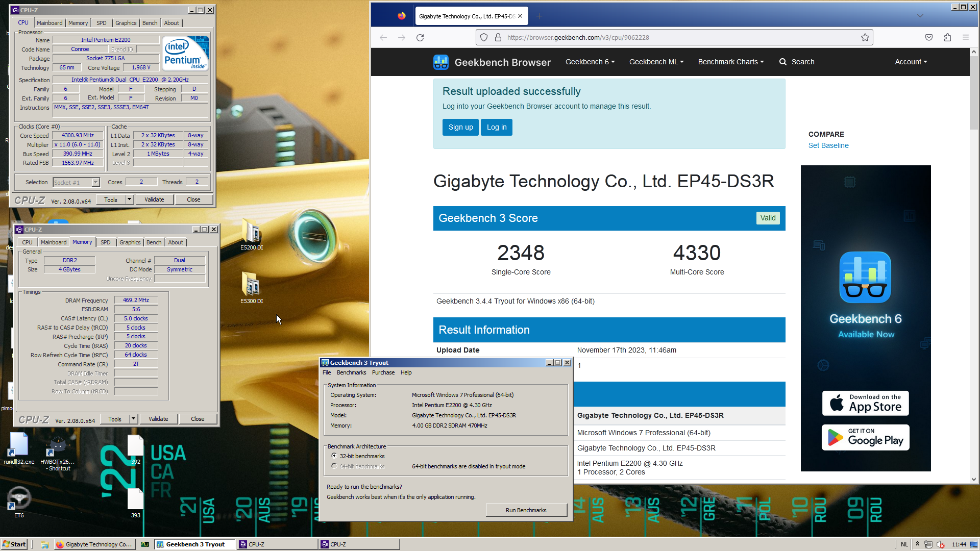This screenshot has height=551, width=980.
Task: Click the Download on the App Store badge
Action: click(x=865, y=404)
